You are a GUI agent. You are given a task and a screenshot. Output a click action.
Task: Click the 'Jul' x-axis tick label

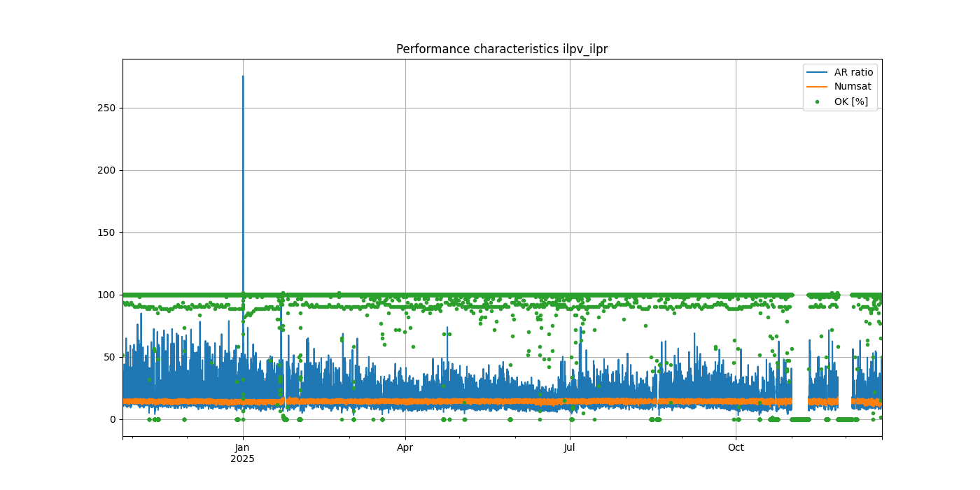click(x=570, y=447)
